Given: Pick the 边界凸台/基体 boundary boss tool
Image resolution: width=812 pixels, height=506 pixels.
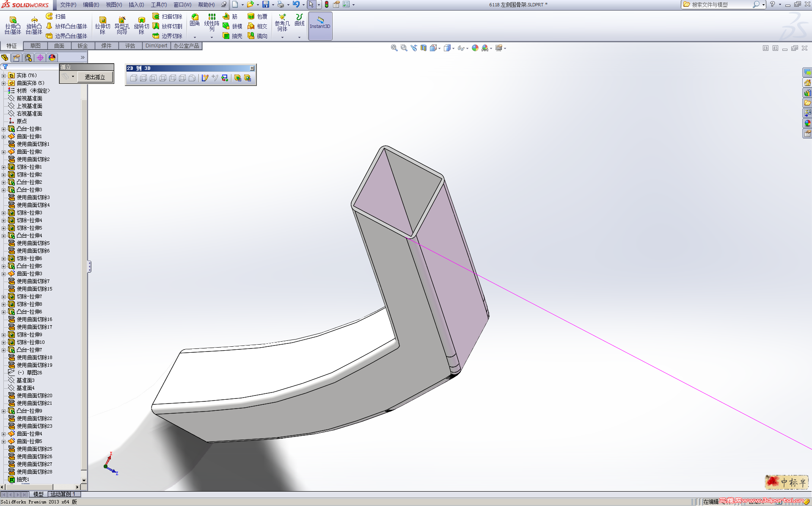Looking at the screenshot, I should 66,36.
